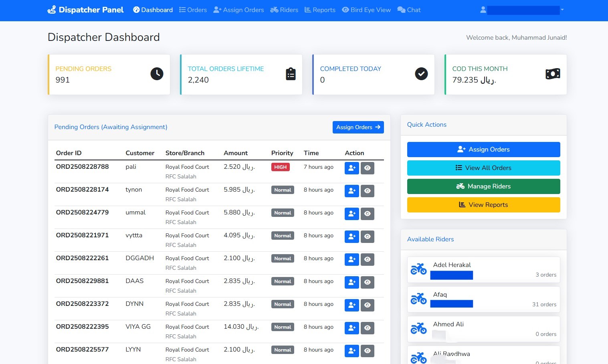
Task: View details of order ORD2508221971
Action: pyautogui.click(x=368, y=237)
